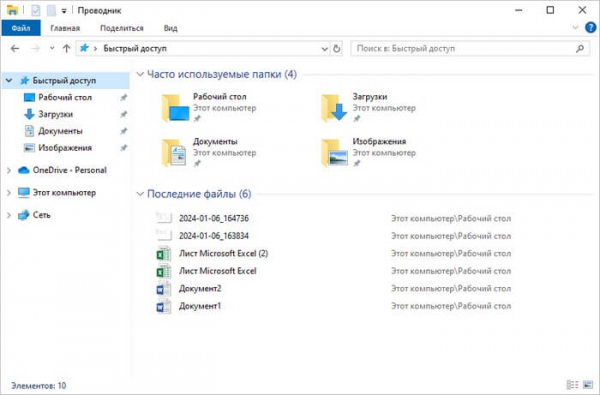
Task: Select the file 2024-01-06_163834
Action: [214, 236]
